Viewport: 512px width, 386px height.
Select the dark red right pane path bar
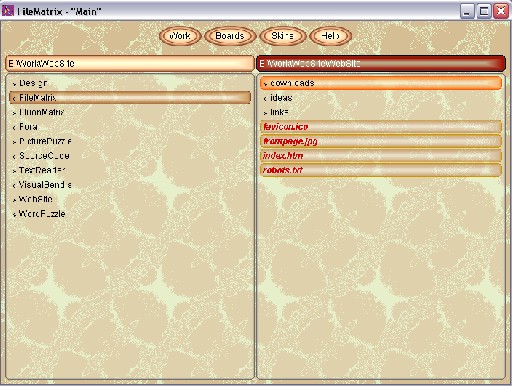coord(381,63)
